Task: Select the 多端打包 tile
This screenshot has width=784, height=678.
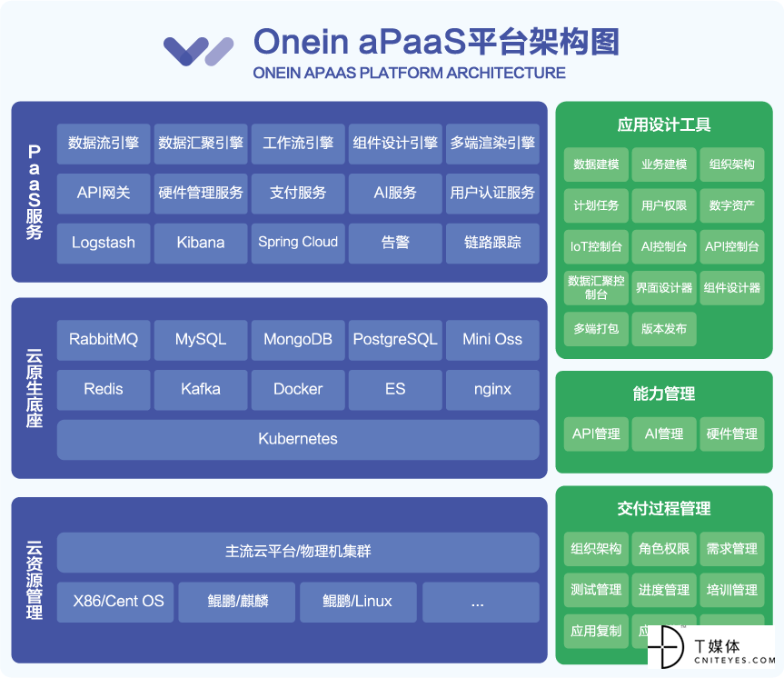Action: coord(596,329)
